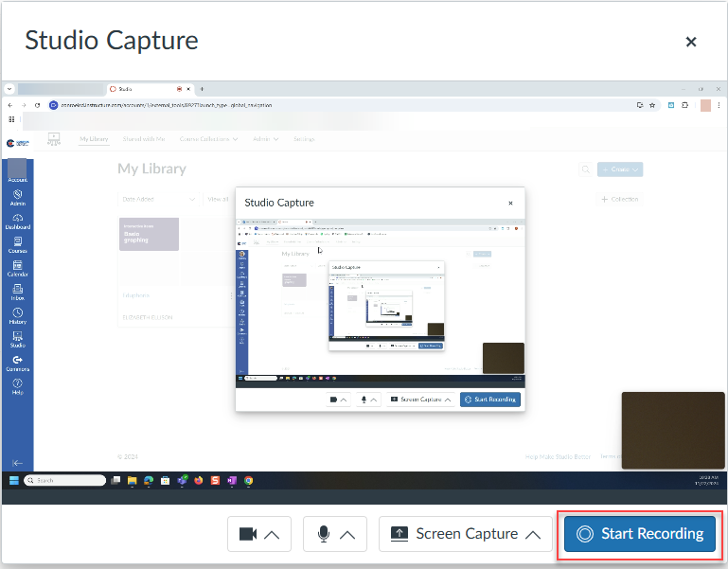This screenshot has height=569, width=728.
Task: Click the webcam preview thumbnail
Action: click(672, 430)
